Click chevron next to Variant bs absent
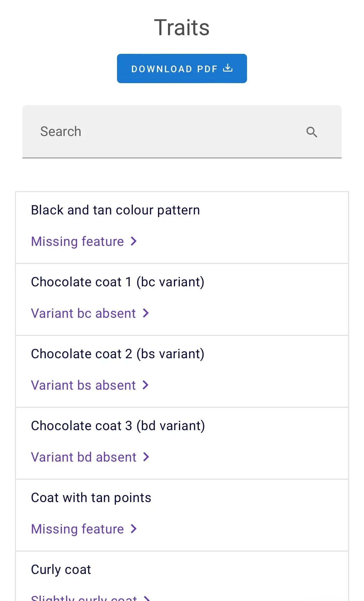Viewport: 364px width, 601px height. 146,385
